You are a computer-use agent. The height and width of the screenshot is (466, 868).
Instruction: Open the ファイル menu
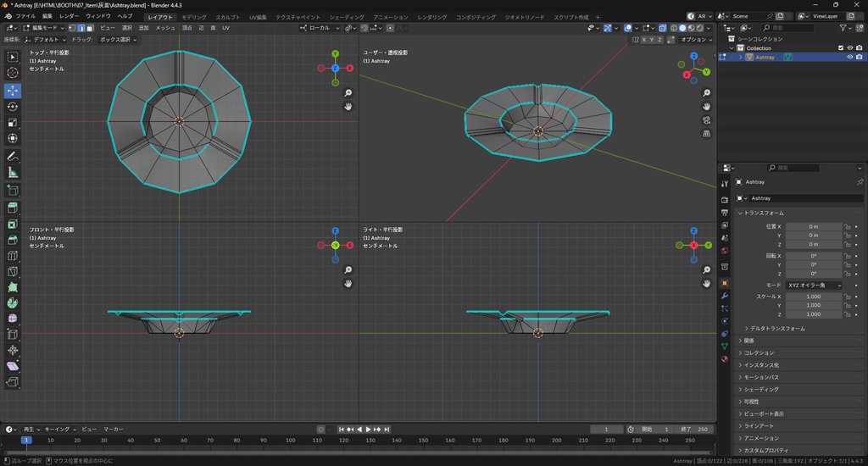(25, 16)
